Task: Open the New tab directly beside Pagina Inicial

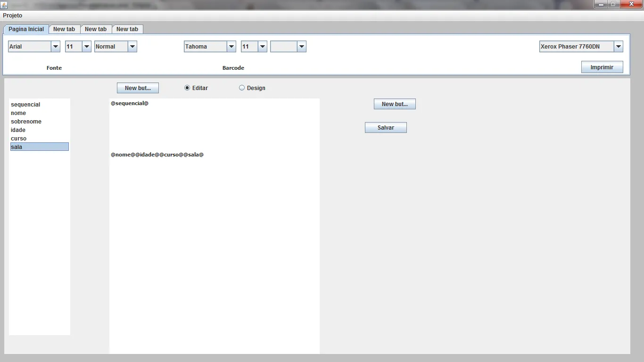Action: [x=64, y=29]
